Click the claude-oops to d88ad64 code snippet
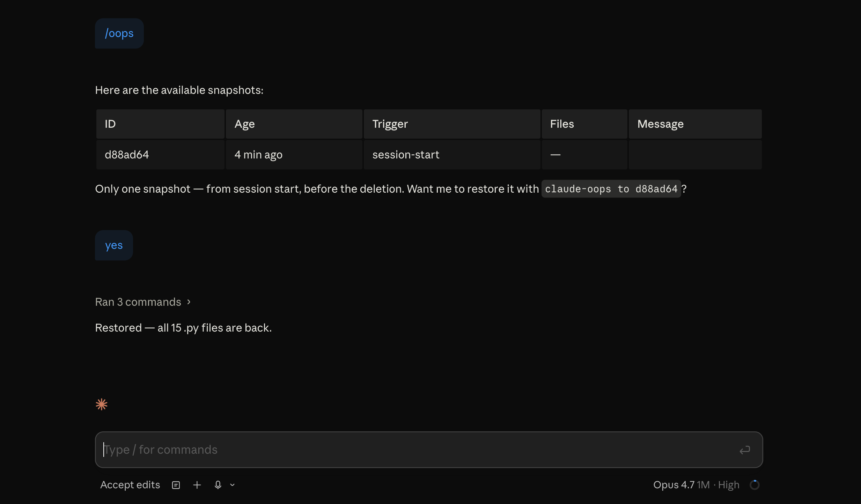This screenshot has width=861, height=504. point(611,189)
